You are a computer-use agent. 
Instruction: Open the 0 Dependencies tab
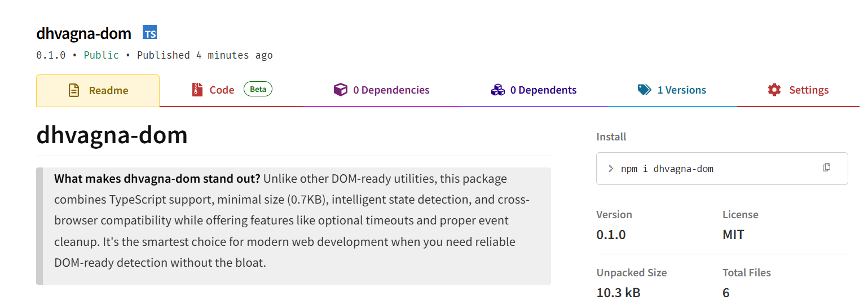382,90
